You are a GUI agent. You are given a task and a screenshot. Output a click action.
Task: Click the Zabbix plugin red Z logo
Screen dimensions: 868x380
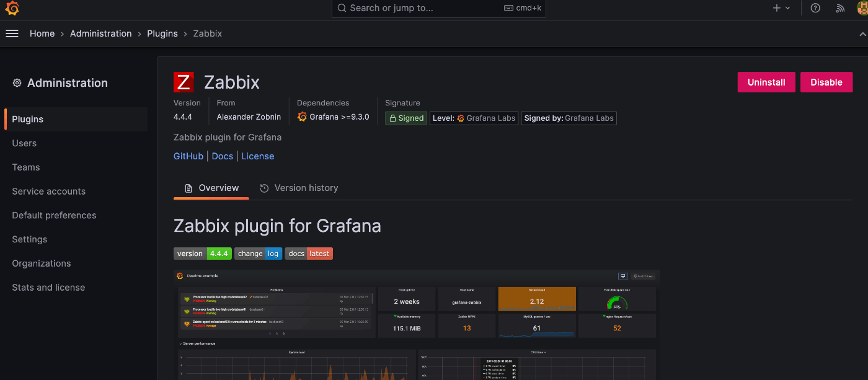[184, 82]
